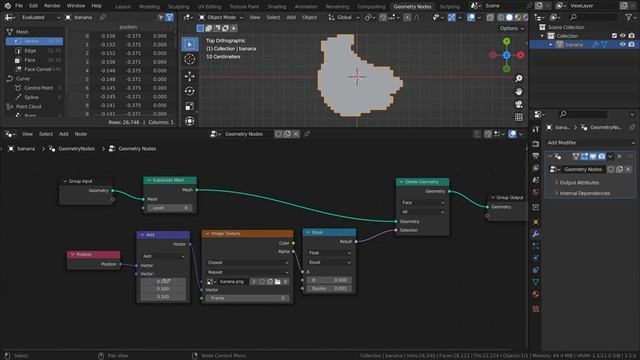This screenshot has width=640, height=360.
Task: Adjust the Level slider on Subdivide Mesh
Action: click(170, 208)
